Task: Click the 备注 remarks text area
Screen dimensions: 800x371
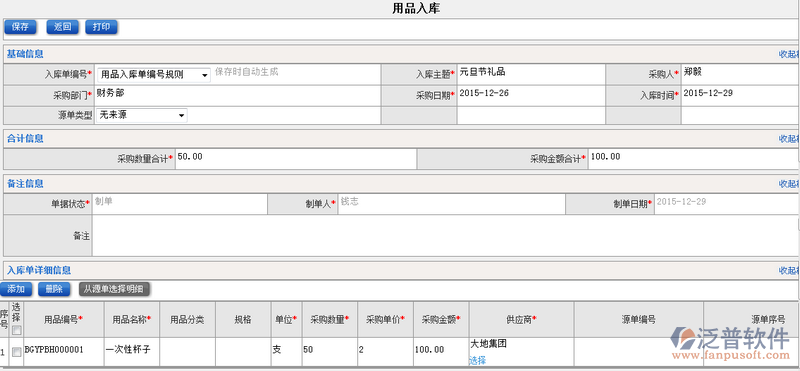Action: click(445, 236)
